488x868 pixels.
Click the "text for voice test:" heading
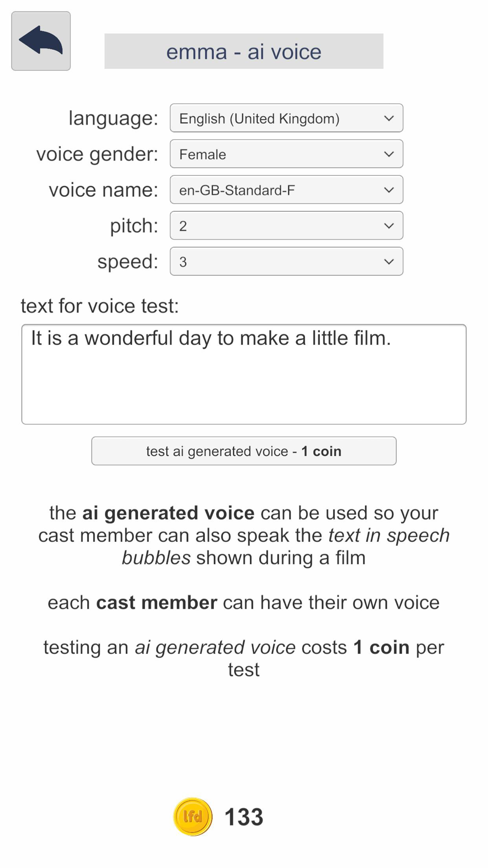coord(100,306)
